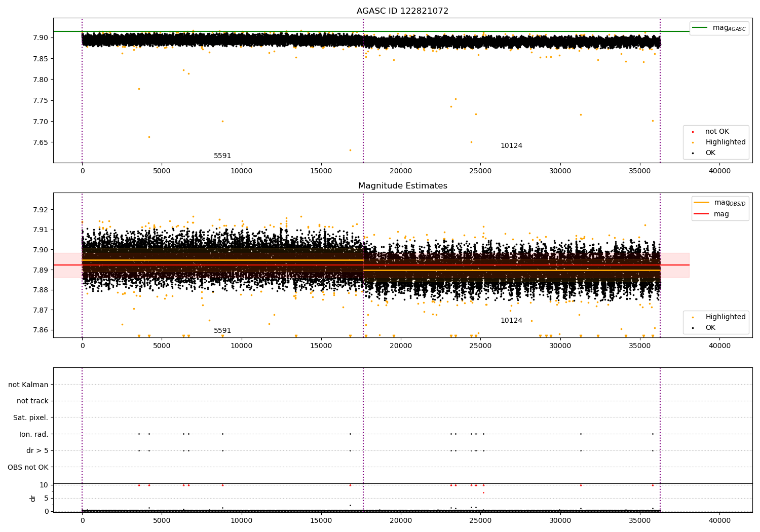Click the 7.91 y-axis tick label
The width and height of the screenshot is (760, 532).
click(x=41, y=230)
